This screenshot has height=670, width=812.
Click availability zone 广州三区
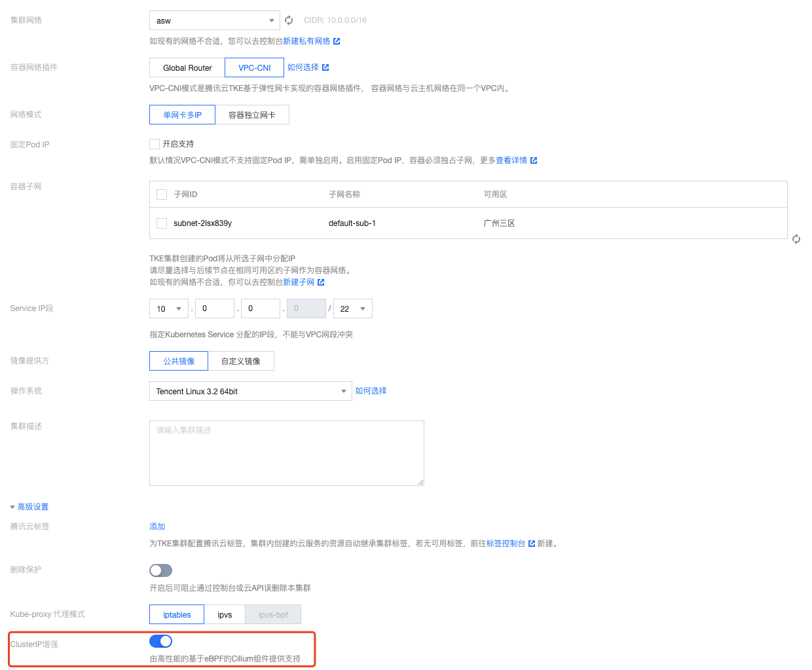tap(500, 223)
